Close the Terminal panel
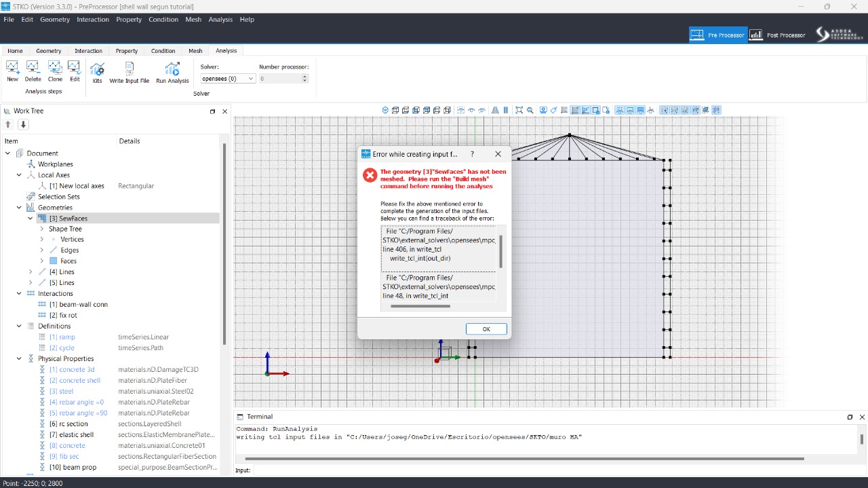This screenshot has width=868, height=488. tap(862, 417)
